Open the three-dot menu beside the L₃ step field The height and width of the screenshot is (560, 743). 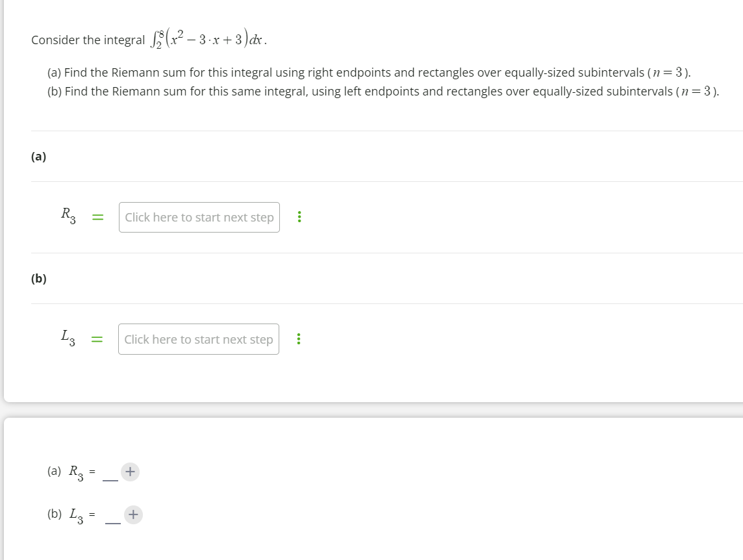(299, 338)
